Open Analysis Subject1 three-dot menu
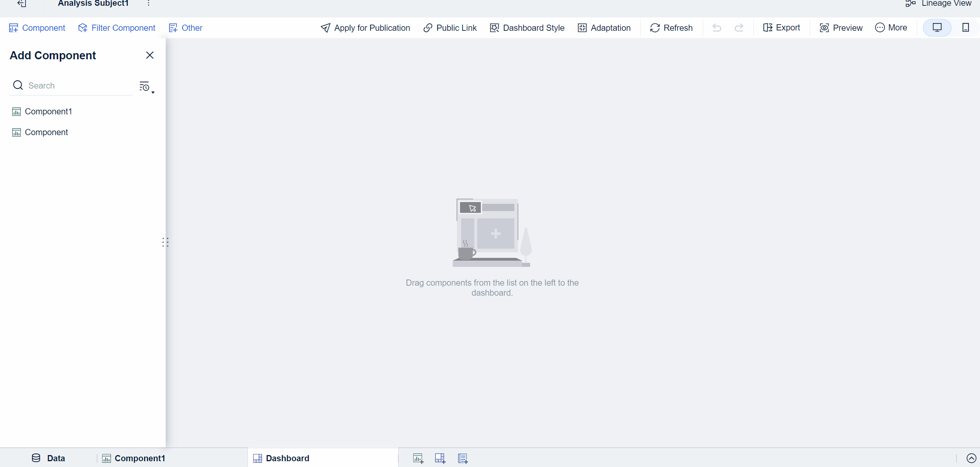The width and height of the screenshot is (980, 467). coord(148,3)
